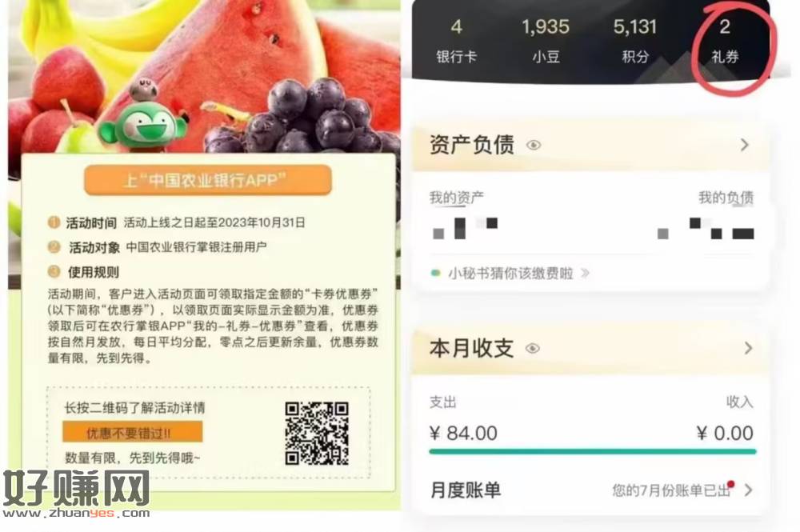Expand the 资产负债 section chevron
800x532 pixels.
click(x=745, y=145)
